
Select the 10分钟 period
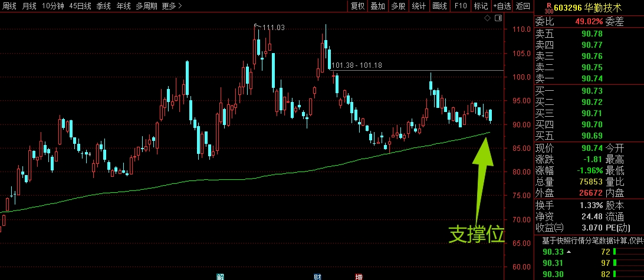tap(52, 6)
